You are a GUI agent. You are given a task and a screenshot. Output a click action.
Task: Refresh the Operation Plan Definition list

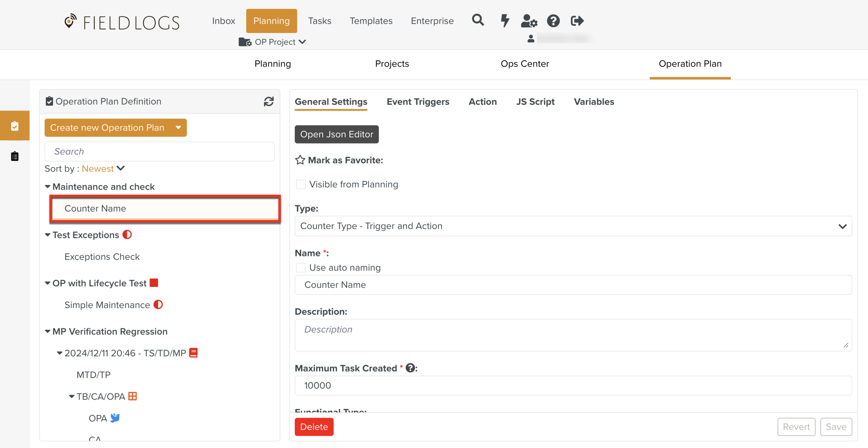tap(268, 101)
